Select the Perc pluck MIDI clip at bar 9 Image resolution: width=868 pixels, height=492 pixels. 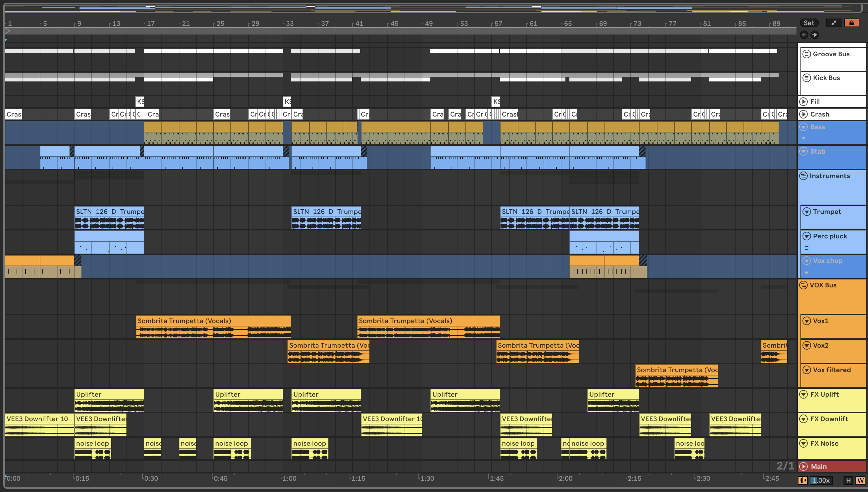coord(109,242)
